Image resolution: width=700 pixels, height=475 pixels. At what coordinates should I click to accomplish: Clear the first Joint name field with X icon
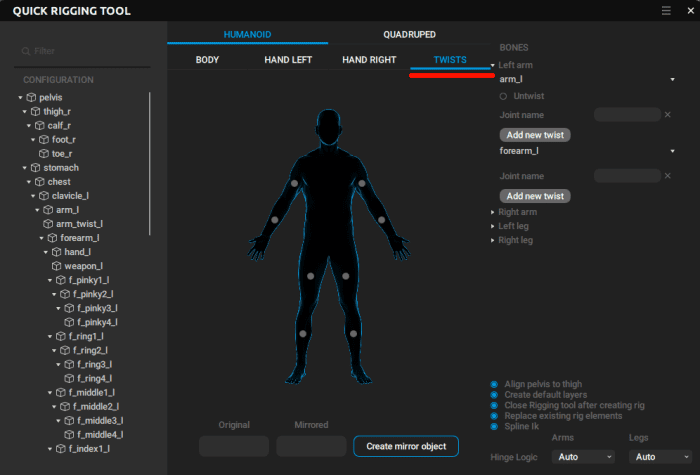click(667, 115)
